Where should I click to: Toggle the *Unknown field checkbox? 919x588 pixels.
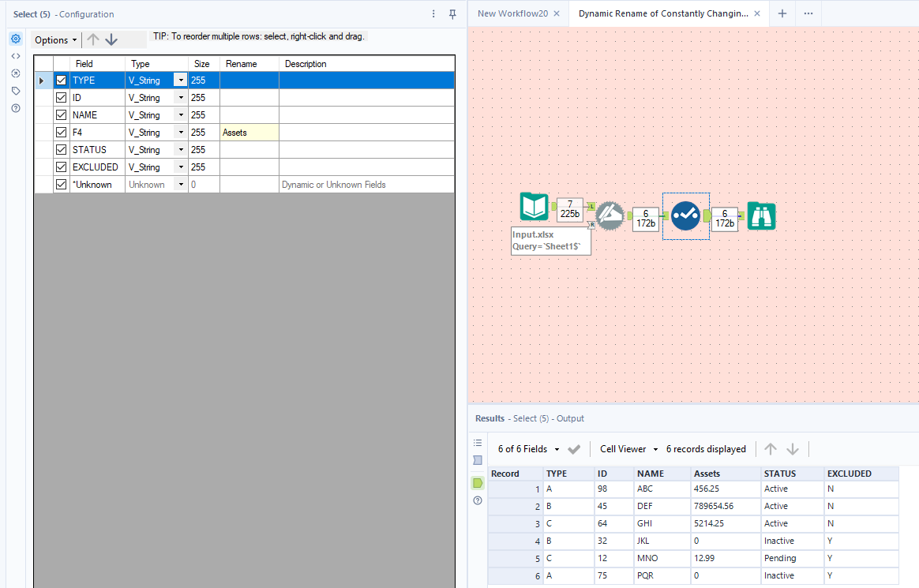(x=61, y=184)
